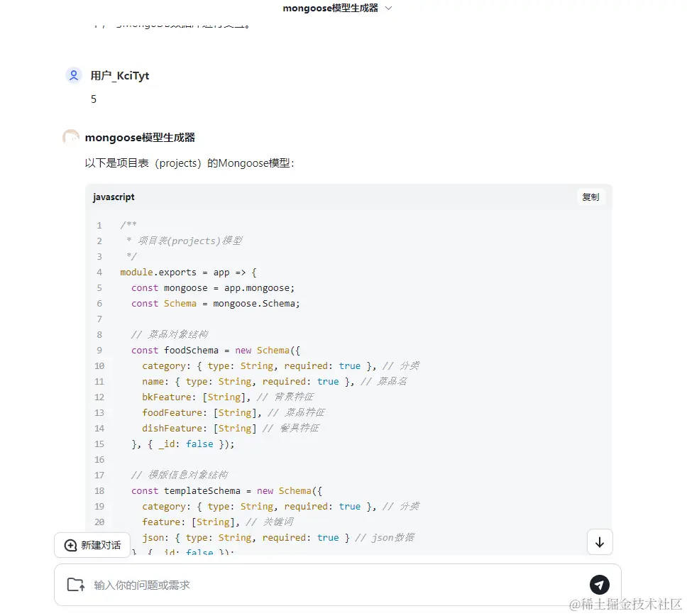Click the name field line with 菜品名 comment
Image resolution: width=687 pixels, height=616 pixels.
274,382
